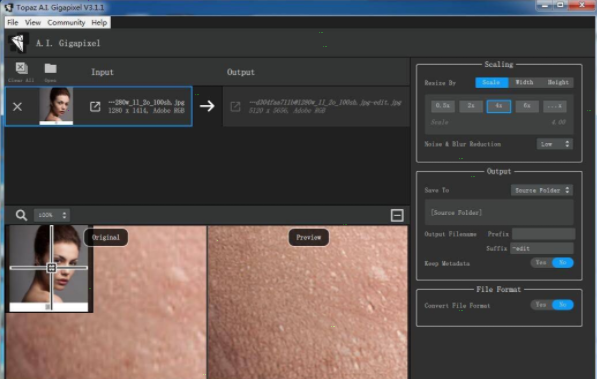This screenshot has width=597, height=379.
Task: Click the output size 5120 x 5656 text
Action: [287, 110]
